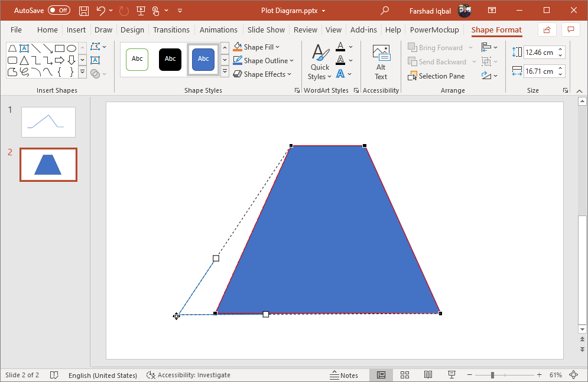588x382 pixels.
Task: Open the Selection Pane
Action: tap(436, 76)
